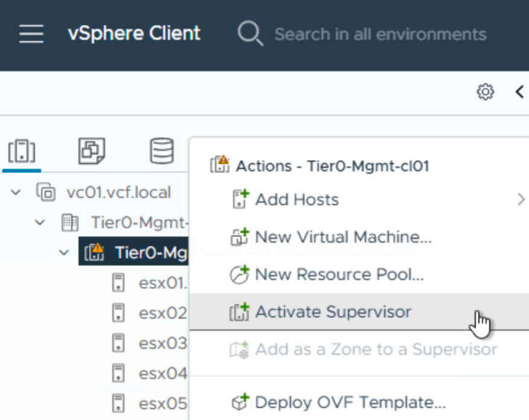Choose New Virtual Machine from context menu

pyautogui.click(x=343, y=237)
